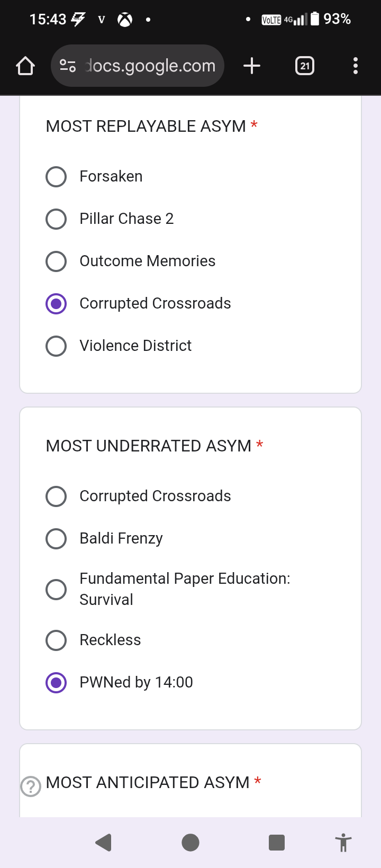Open the tab switcher showing 21 tabs

[x=305, y=66]
